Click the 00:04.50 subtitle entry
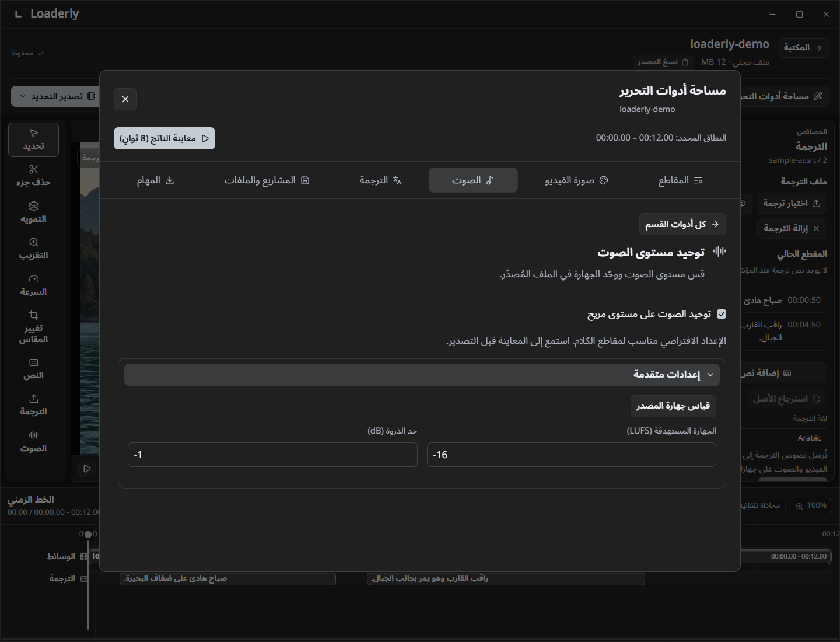840x642 pixels. pyautogui.click(x=783, y=331)
